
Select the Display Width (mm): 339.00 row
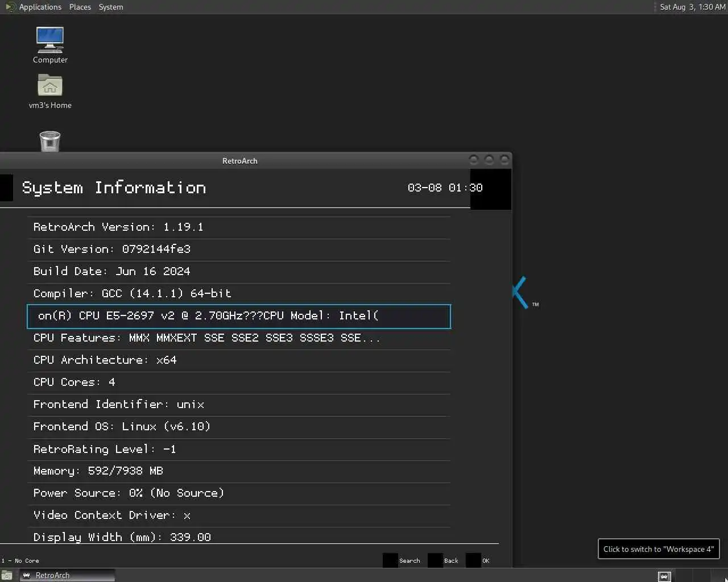239,536
